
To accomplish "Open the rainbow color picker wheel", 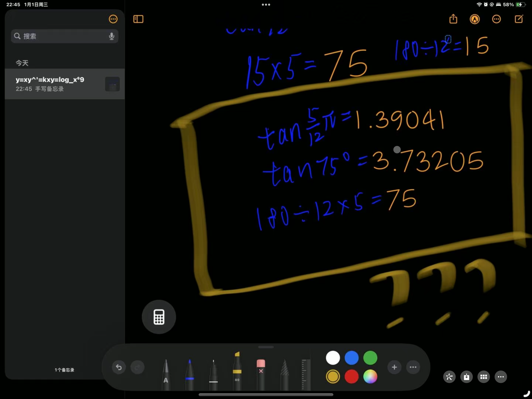I will (370, 376).
